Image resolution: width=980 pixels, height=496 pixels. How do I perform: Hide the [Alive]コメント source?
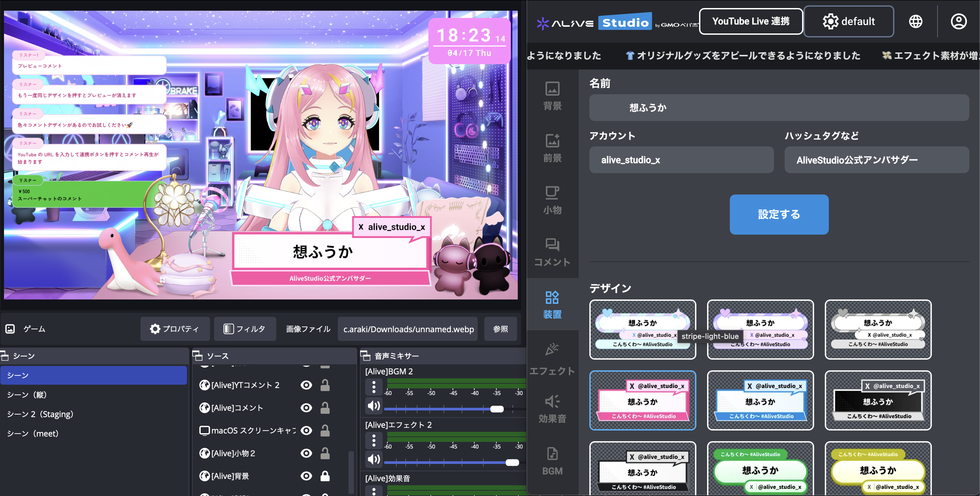[306, 408]
